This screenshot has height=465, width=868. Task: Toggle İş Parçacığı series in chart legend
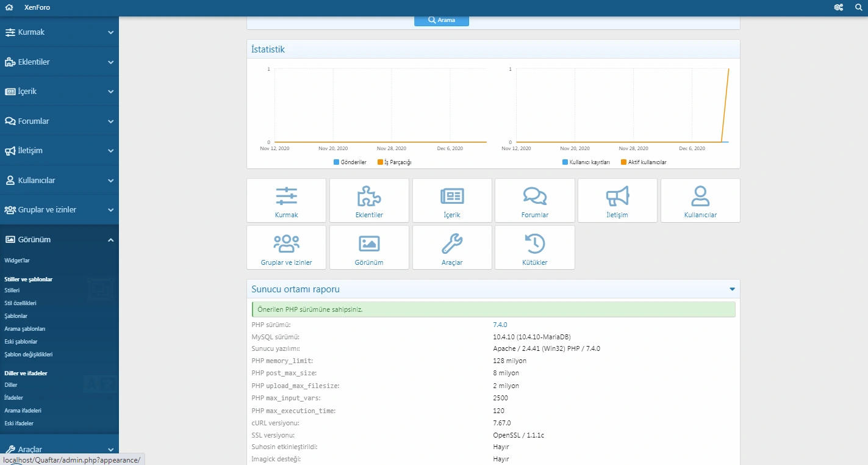395,162
